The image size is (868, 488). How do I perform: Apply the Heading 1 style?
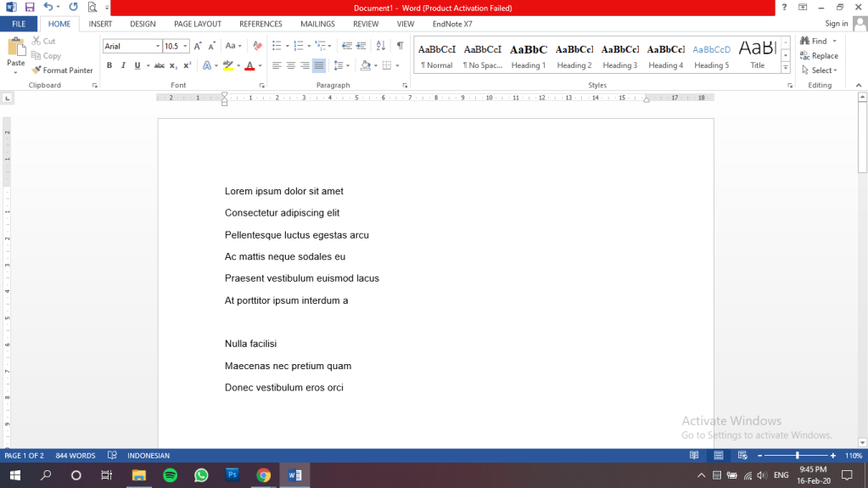pyautogui.click(x=528, y=56)
